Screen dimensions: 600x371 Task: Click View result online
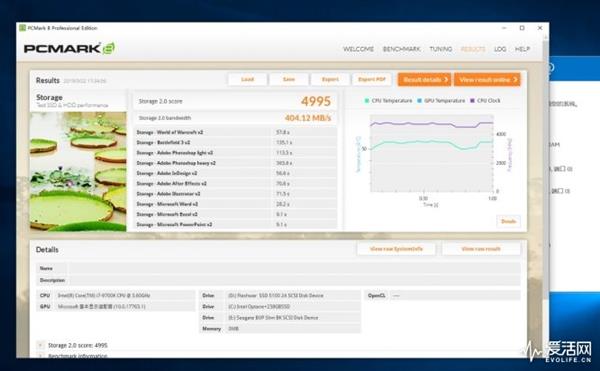487,80
